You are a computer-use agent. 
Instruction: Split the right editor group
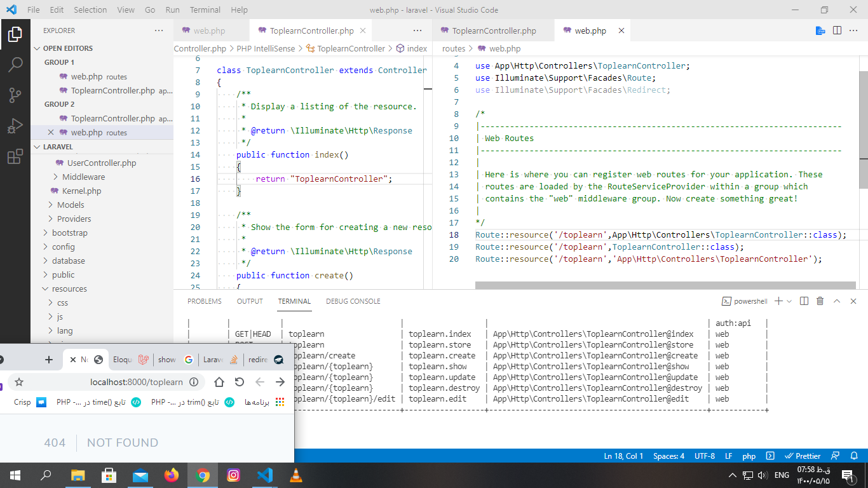[837, 30]
